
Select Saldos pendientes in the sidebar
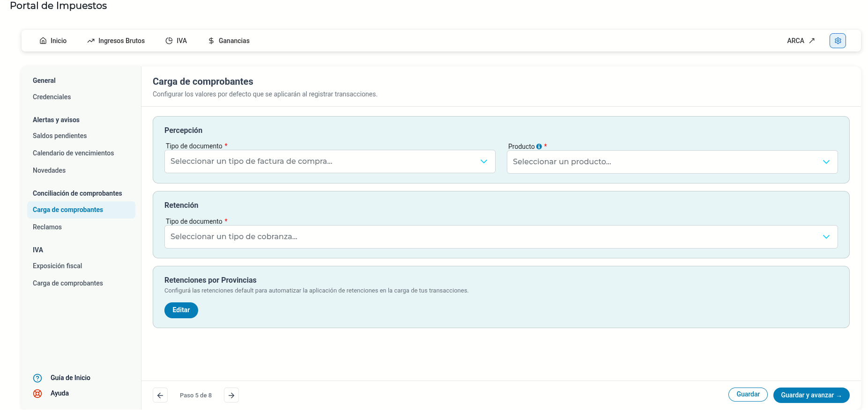[x=60, y=136]
